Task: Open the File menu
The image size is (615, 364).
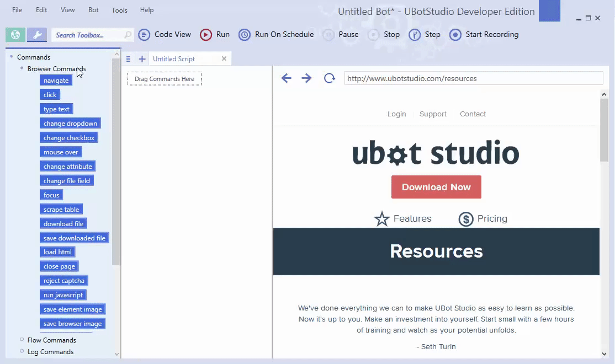Action: 17,10
